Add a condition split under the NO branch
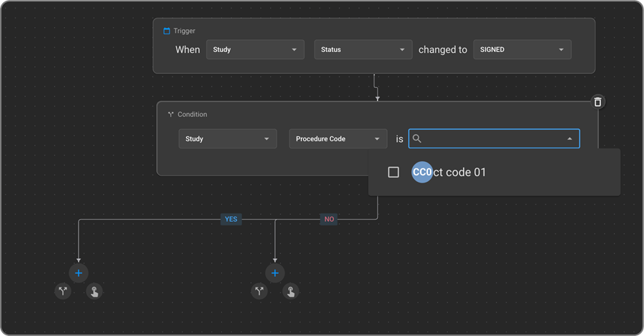This screenshot has width=644, height=336. pyautogui.click(x=259, y=291)
